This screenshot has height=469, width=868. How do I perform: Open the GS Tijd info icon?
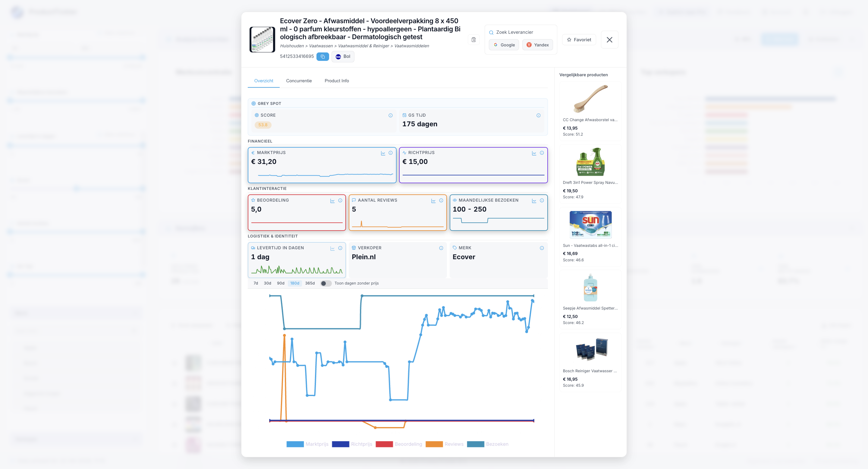tap(539, 115)
